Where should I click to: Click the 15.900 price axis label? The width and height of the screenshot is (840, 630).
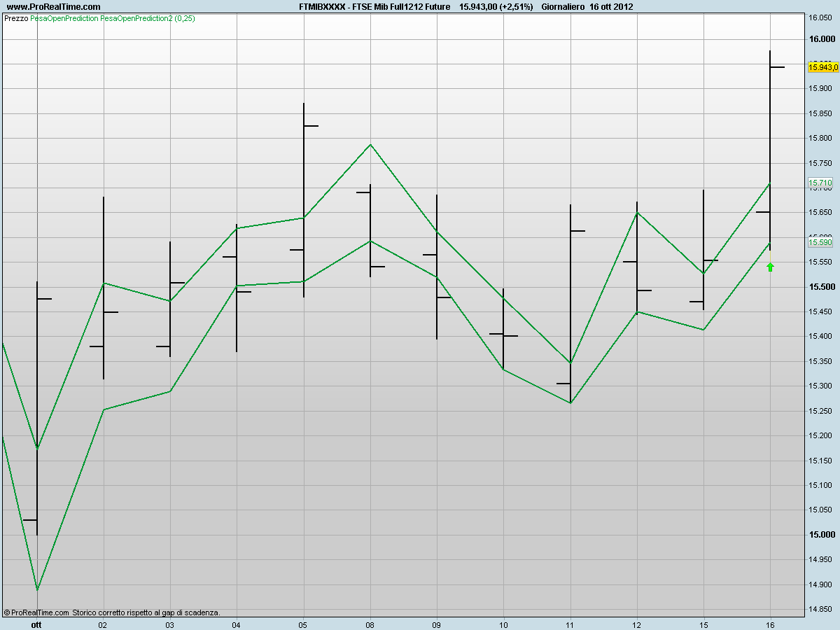pyautogui.click(x=820, y=88)
